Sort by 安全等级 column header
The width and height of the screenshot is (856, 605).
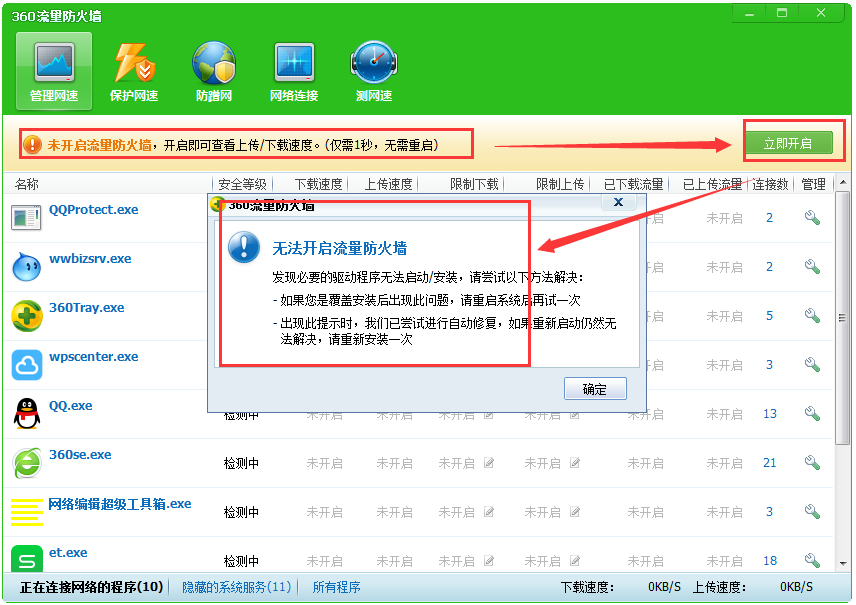point(242,185)
